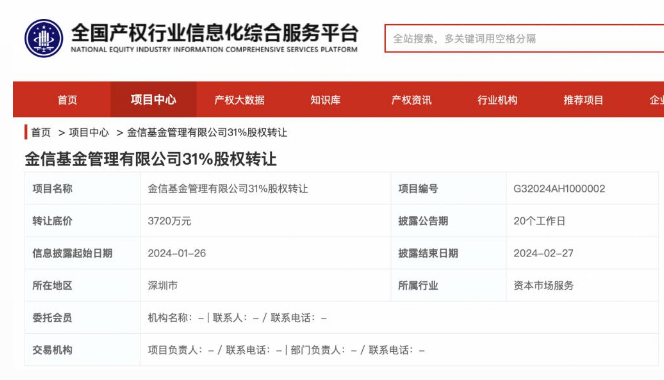Click the 委托会员 label cell
664x380 pixels.
83,318
